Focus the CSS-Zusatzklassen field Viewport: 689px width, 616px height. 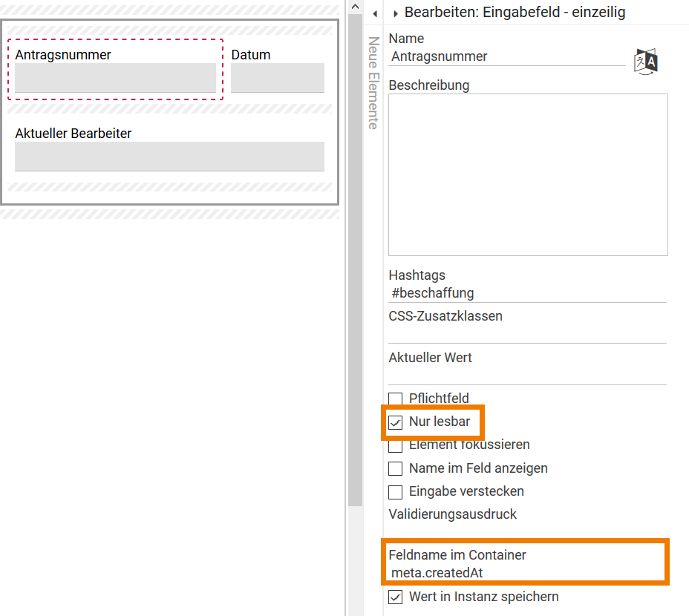click(x=527, y=334)
